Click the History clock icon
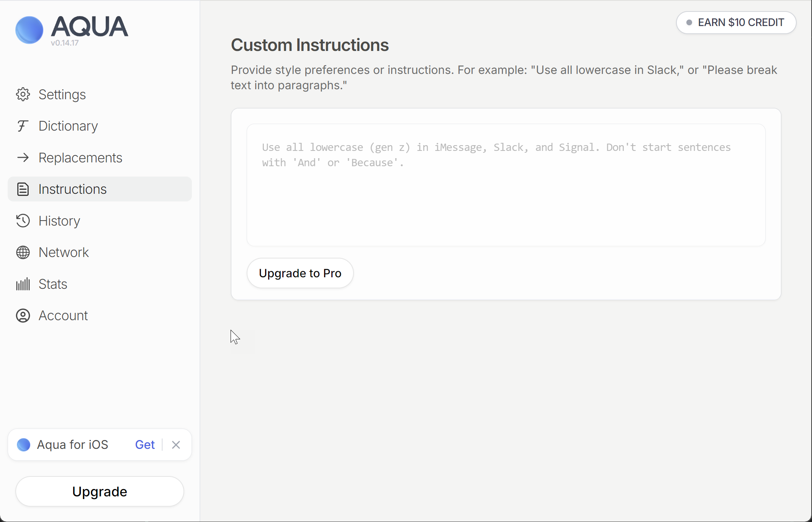Viewport: 812px width, 522px height. click(23, 221)
